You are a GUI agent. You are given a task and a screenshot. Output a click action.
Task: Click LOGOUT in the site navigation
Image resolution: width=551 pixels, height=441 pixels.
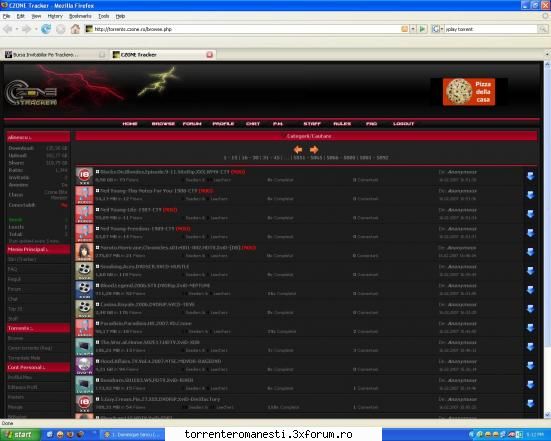click(403, 124)
